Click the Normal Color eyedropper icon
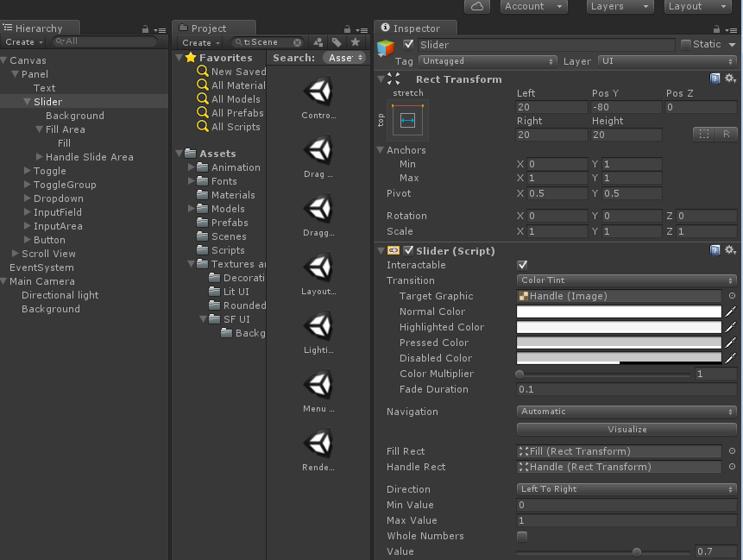Viewport: 743px width, 560px height. [x=731, y=311]
